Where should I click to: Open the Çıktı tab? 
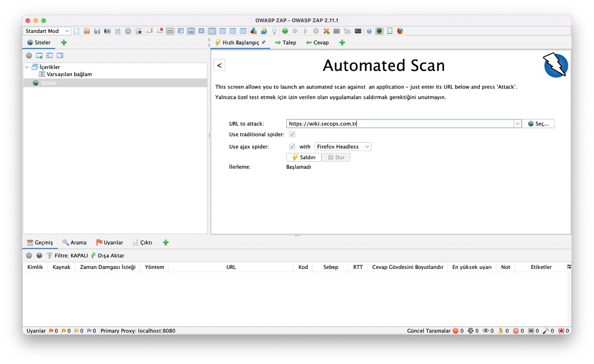click(x=142, y=243)
